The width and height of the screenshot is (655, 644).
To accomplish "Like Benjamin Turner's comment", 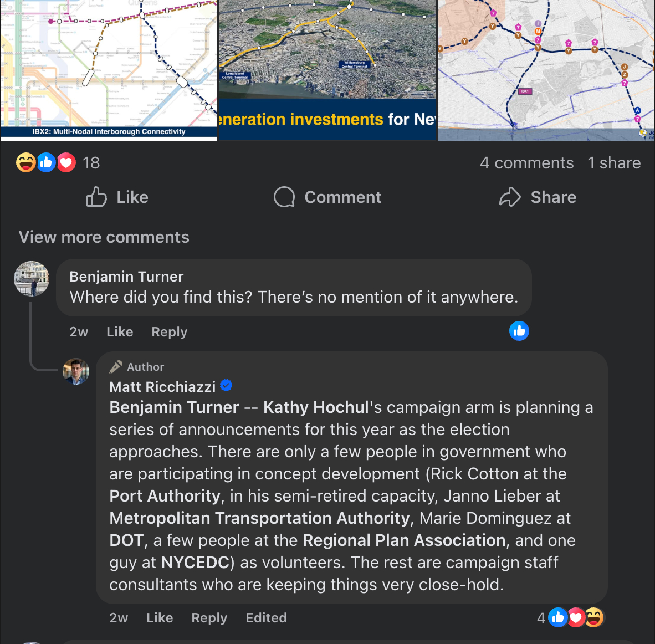I will pyautogui.click(x=120, y=332).
